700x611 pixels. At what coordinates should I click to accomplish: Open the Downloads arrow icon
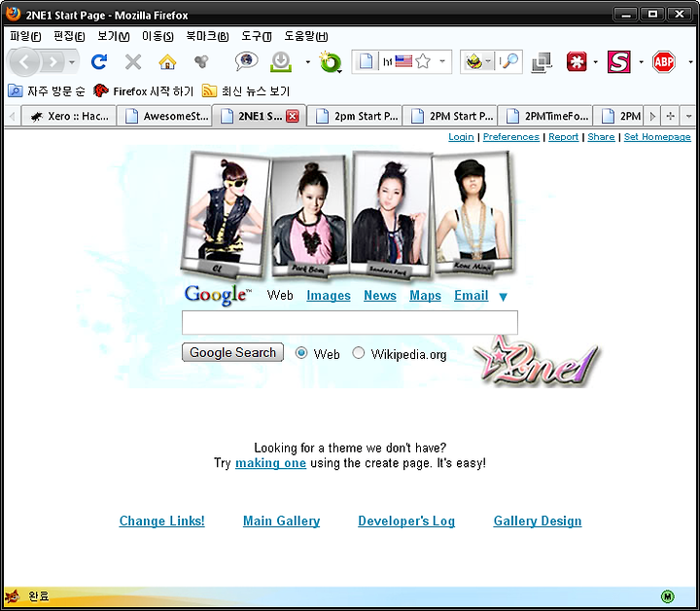click(281, 61)
